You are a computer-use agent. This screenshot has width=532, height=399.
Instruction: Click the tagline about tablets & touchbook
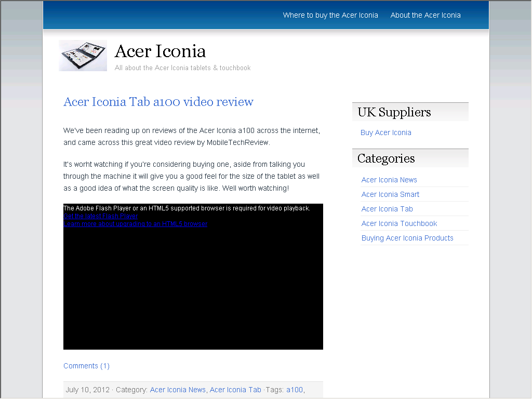tap(182, 68)
